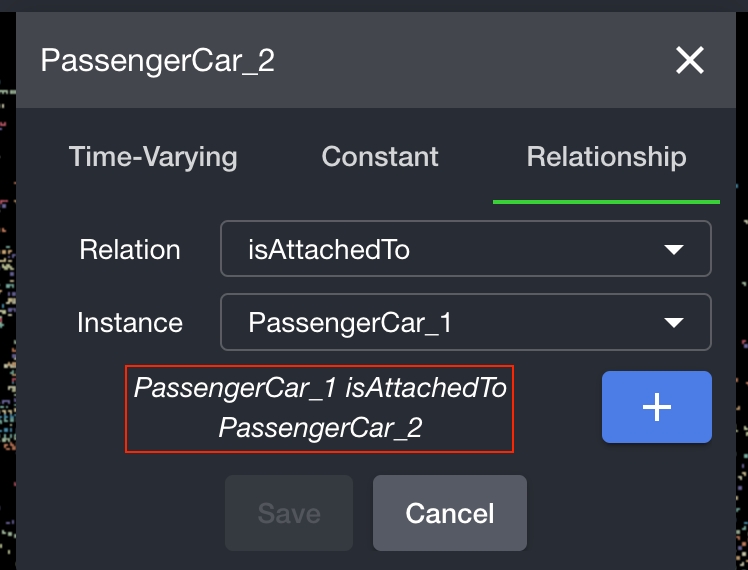The image size is (748, 570).
Task: Click the PassengerCar_1 selected value text
Action: coord(350,323)
